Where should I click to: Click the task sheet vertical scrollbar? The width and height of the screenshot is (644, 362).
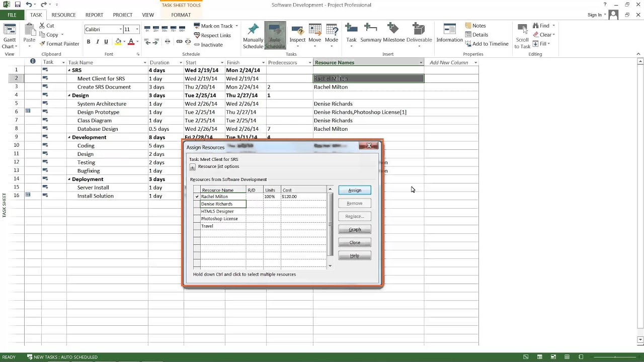[x=640, y=201]
